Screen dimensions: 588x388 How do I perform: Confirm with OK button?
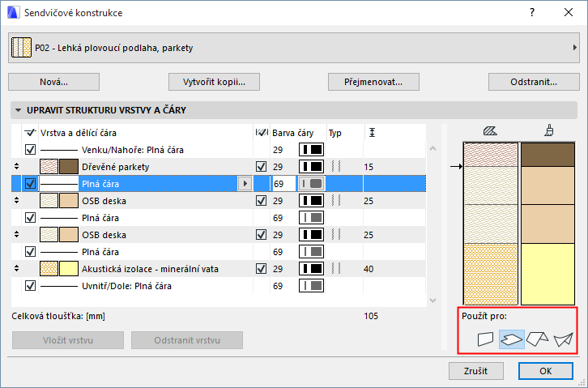[x=546, y=371]
